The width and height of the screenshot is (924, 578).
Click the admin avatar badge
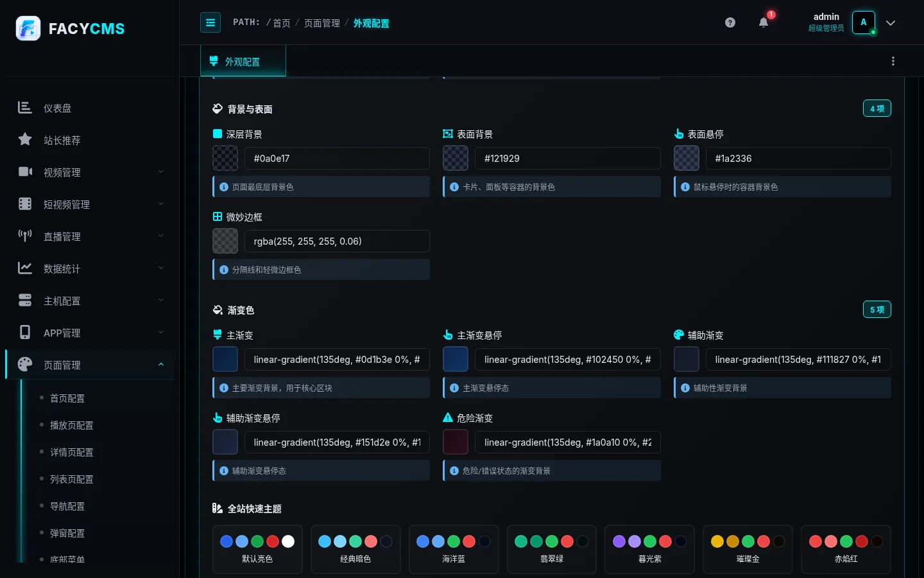(864, 22)
